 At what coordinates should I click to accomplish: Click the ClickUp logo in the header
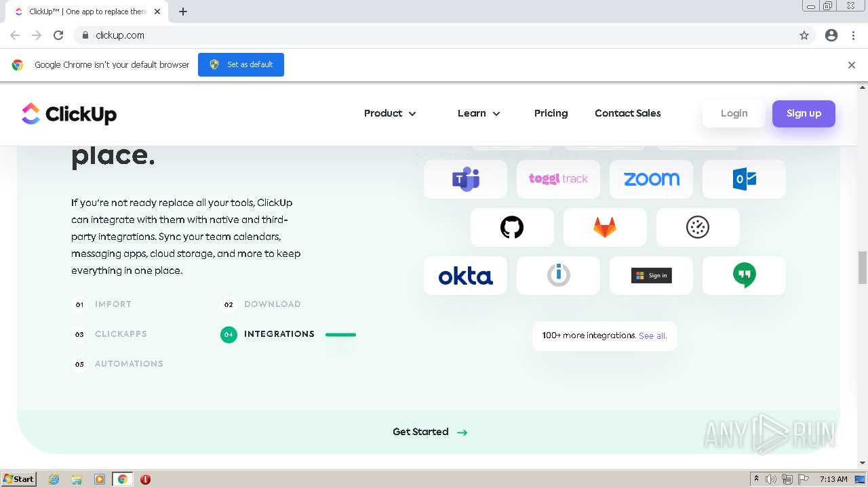pos(69,114)
